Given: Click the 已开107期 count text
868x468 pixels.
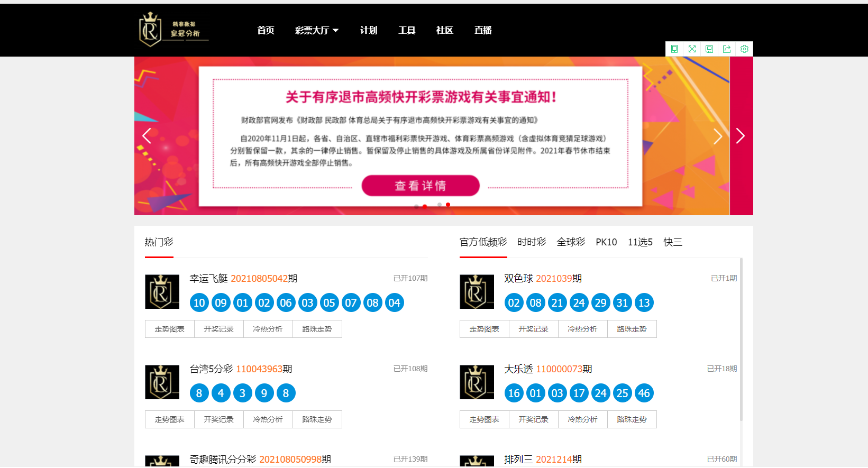Looking at the screenshot, I should click(x=410, y=278).
